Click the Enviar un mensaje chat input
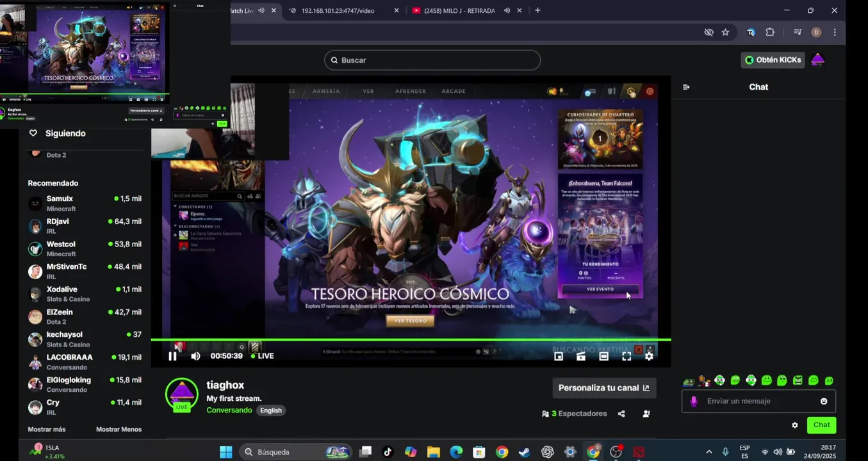 click(x=758, y=401)
